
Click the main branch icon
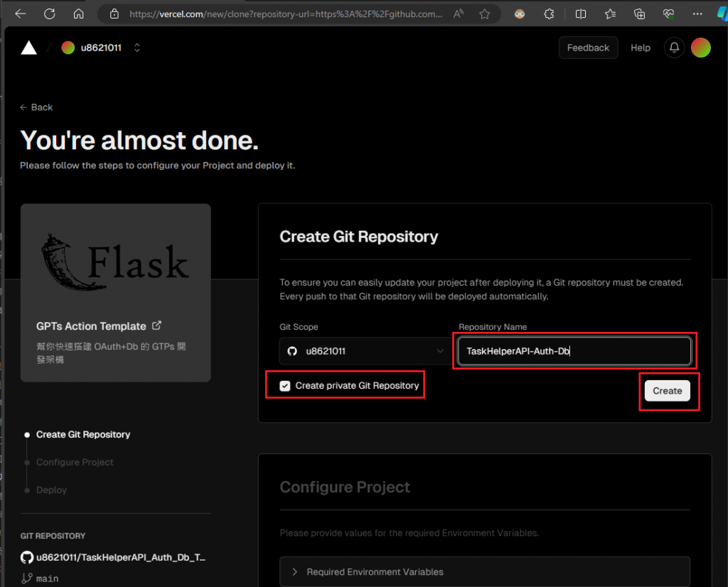coord(27,578)
